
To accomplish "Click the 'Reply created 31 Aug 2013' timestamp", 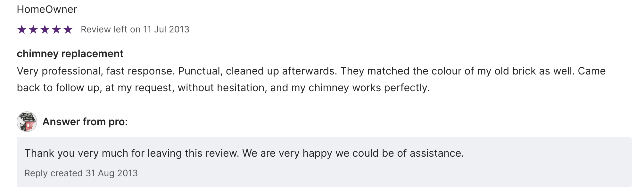I will 81,173.
